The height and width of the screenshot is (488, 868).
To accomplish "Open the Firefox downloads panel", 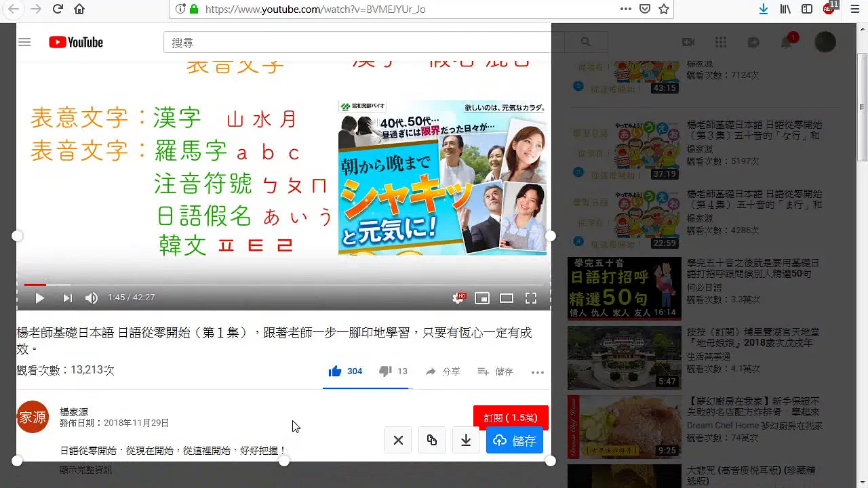I will 764,9.
